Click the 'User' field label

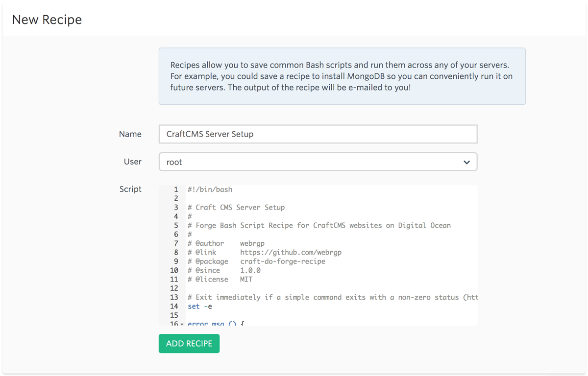click(x=132, y=162)
